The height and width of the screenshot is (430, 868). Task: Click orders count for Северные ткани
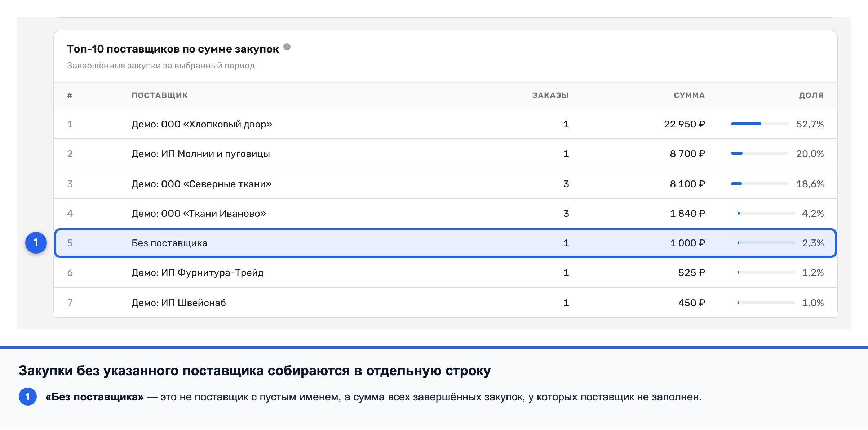(x=566, y=184)
